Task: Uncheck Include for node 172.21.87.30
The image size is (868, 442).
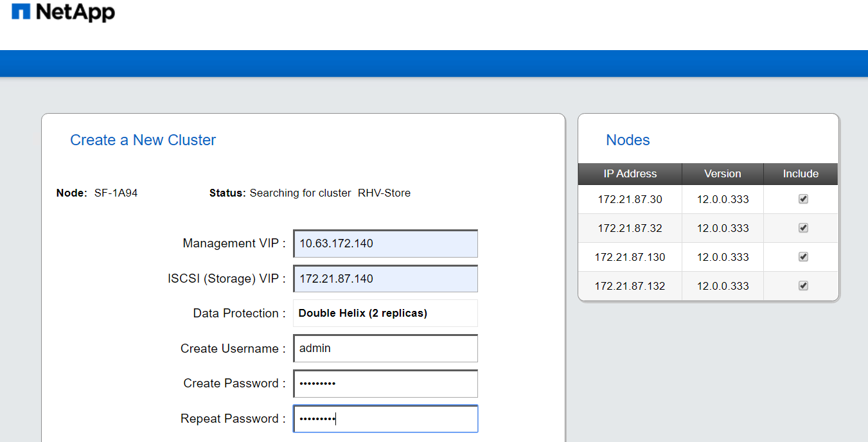Action: tap(803, 199)
